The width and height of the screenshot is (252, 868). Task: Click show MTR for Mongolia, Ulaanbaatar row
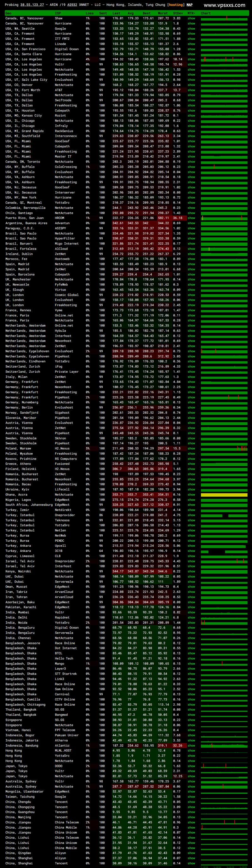191,792
